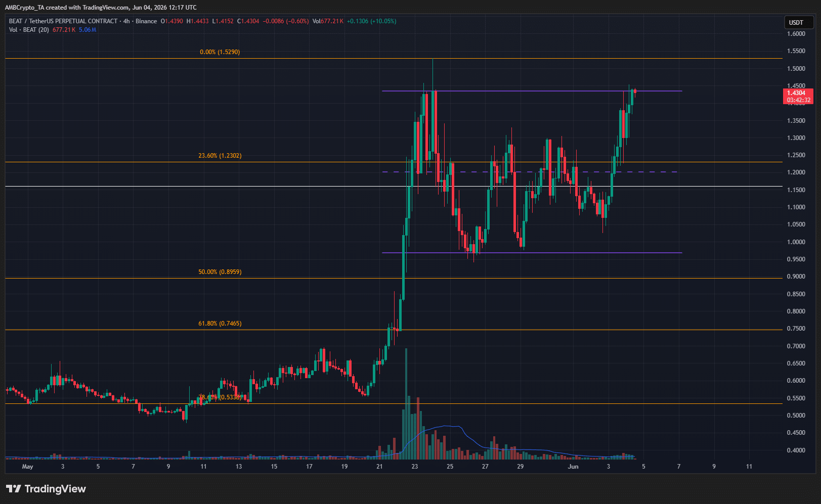
Task: Click the 0.7500 price axis label
Action: pos(796,329)
